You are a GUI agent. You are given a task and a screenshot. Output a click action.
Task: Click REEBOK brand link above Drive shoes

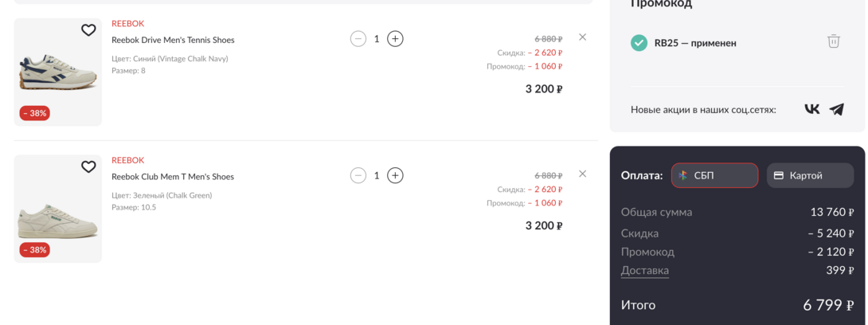click(x=128, y=24)
